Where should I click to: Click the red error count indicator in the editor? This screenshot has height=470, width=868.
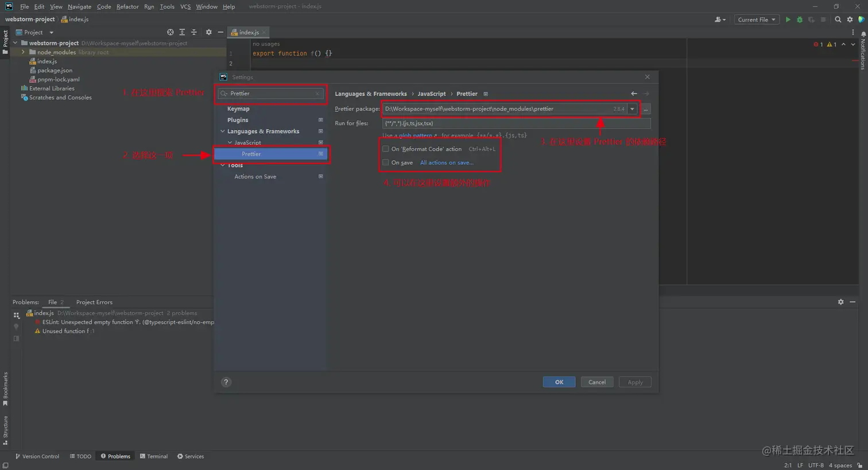[x=818, y=44]
